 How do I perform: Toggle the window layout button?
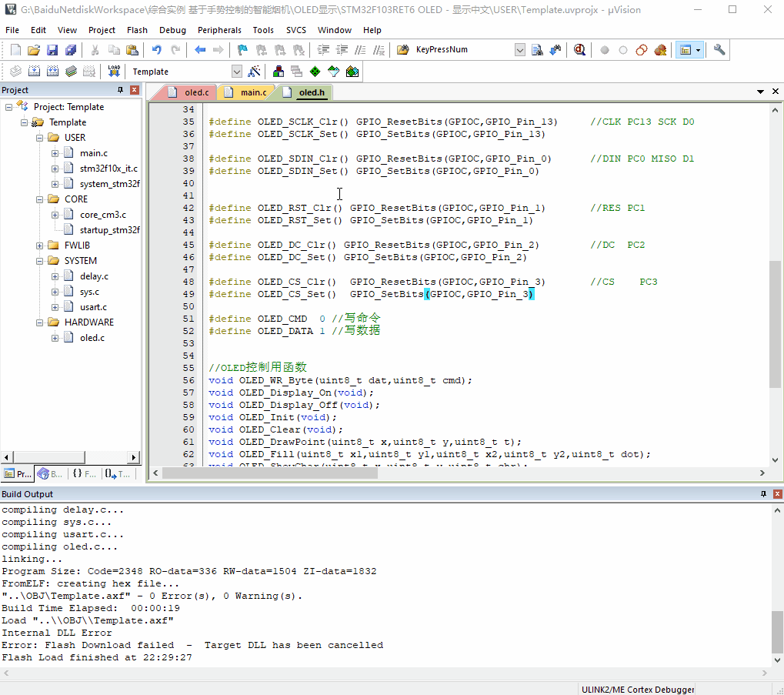[685, 50]
